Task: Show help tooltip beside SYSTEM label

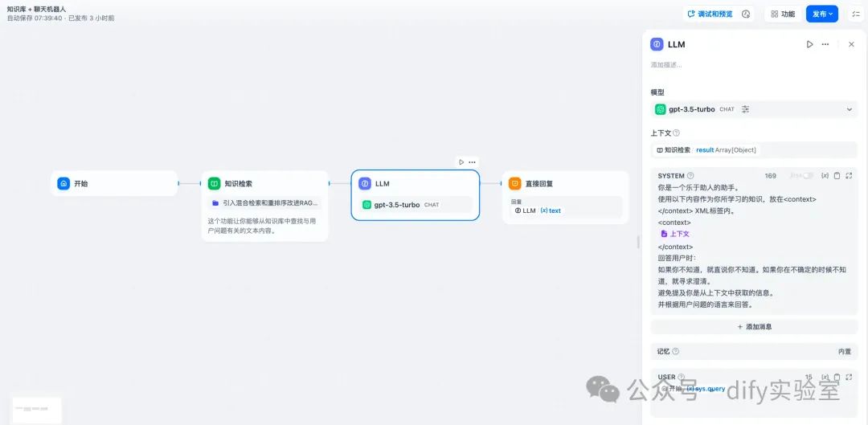Action: pos(690,175)
